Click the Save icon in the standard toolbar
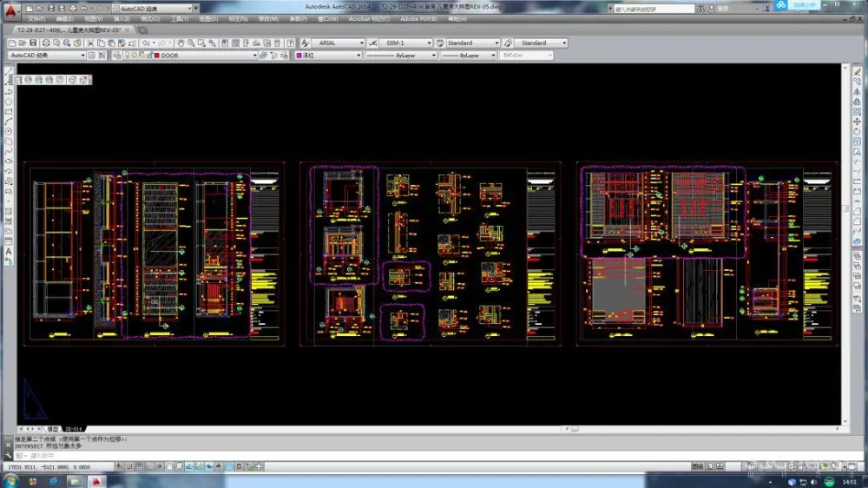The width and height of the screenshot is (868, 488). 33,43
